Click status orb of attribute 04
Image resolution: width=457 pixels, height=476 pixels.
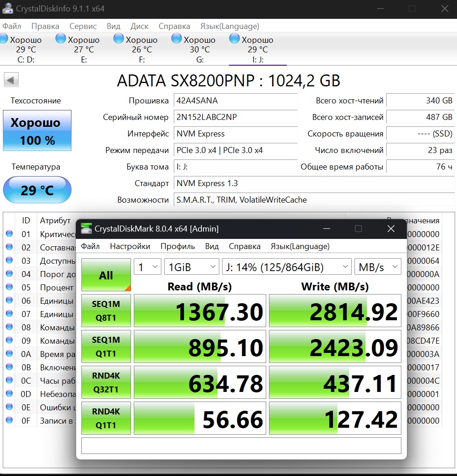pyautogui.click(x=9, y=273)
